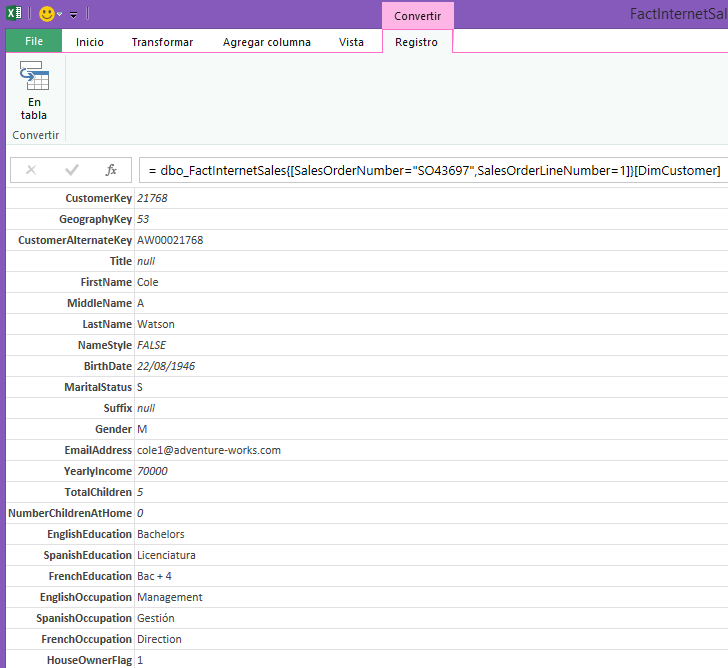
Task: Select the EmailAddress value cole1@adventure-works.com
Action: [x=209, y=450]
